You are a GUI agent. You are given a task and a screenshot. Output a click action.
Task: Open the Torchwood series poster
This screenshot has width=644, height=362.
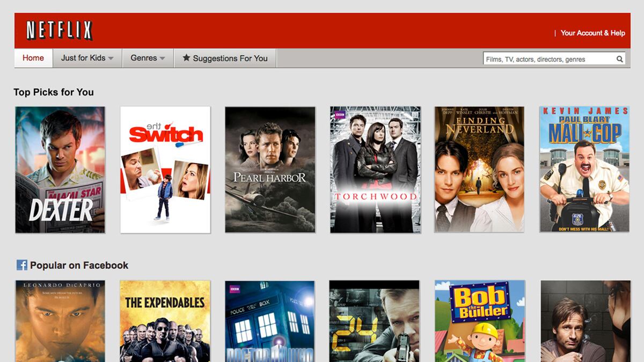tap(375, 169)
